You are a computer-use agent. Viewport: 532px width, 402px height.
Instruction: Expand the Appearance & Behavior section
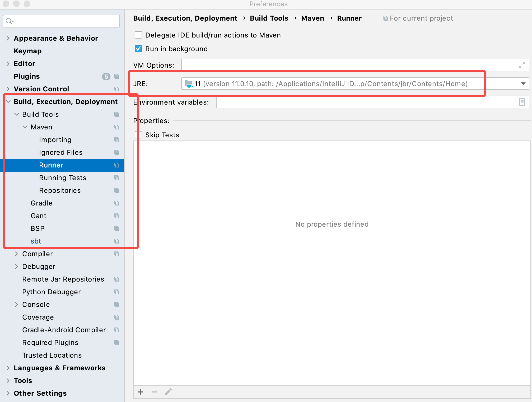click(8, 38)
